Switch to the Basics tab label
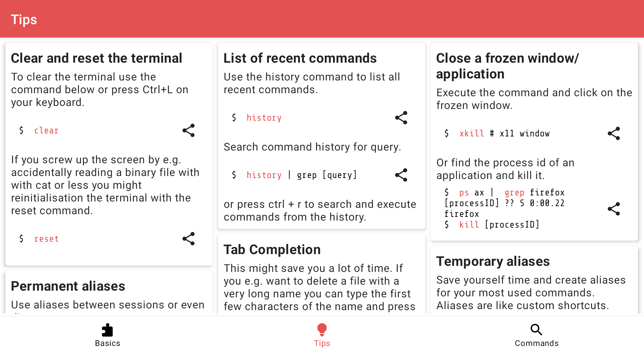 coord(107,343)
